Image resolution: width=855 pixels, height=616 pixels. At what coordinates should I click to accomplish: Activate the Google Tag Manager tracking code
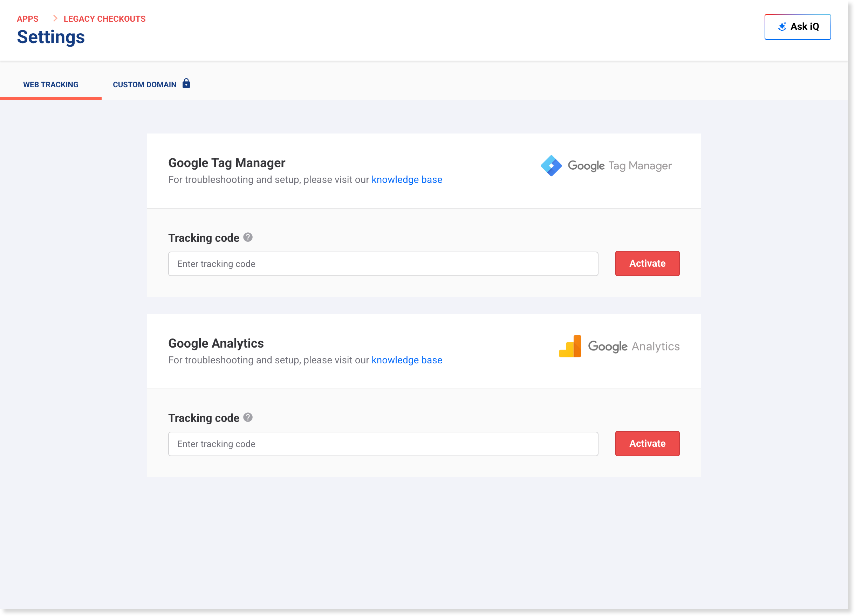point(647,263)
